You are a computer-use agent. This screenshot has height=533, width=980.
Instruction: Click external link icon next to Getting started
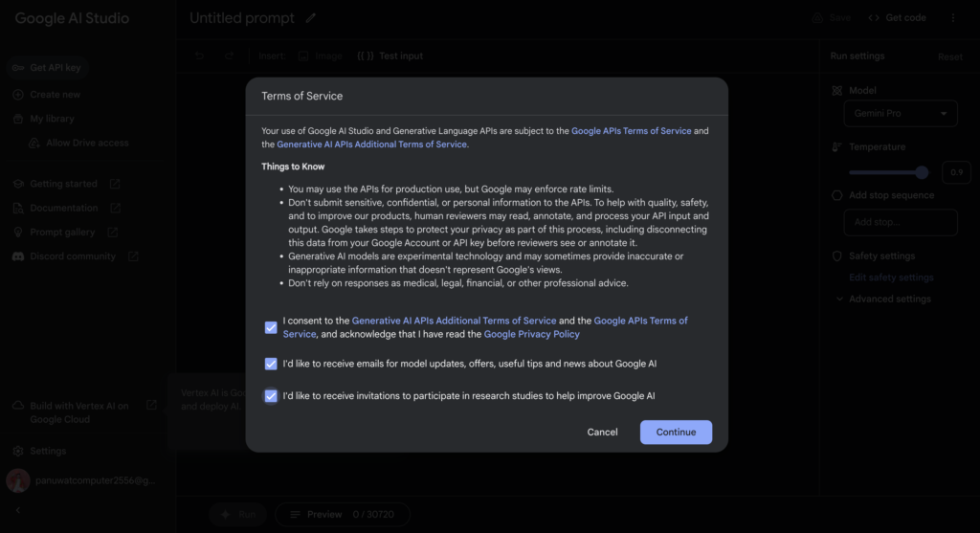click(x=115, y=184)
